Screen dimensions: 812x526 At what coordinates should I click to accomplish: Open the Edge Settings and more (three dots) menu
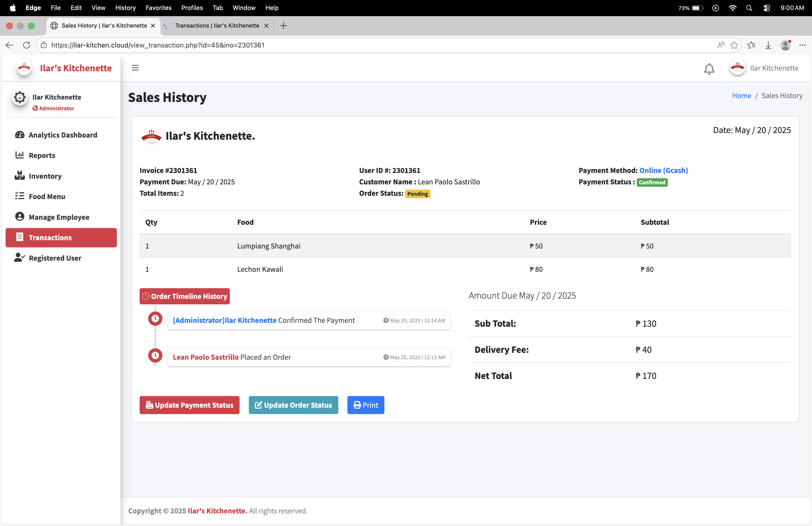(802, 45)
